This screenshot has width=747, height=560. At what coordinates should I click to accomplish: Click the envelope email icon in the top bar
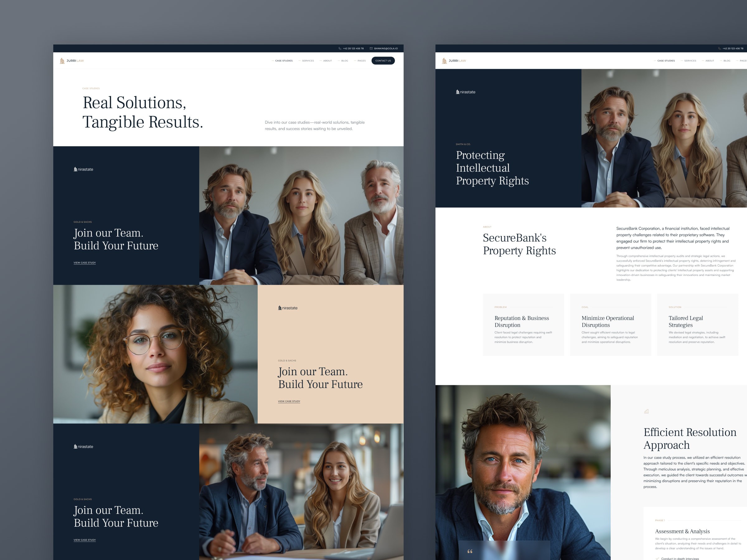(x=371, y=48)
